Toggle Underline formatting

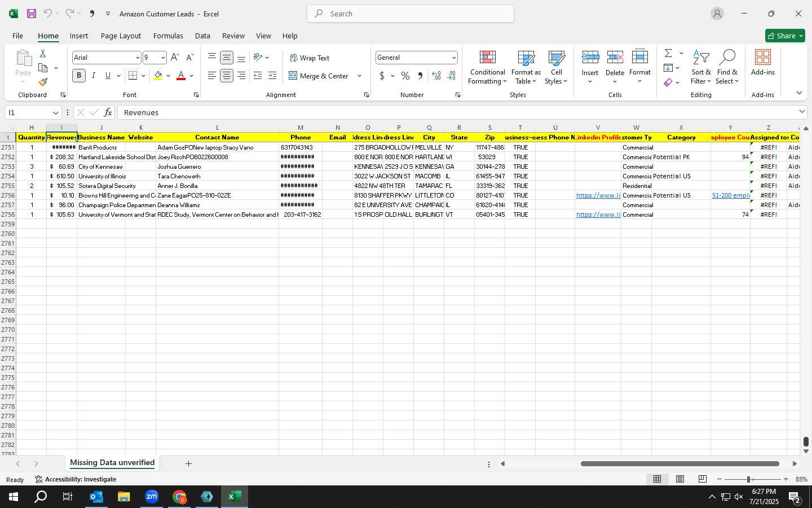(x=108, y=76)
